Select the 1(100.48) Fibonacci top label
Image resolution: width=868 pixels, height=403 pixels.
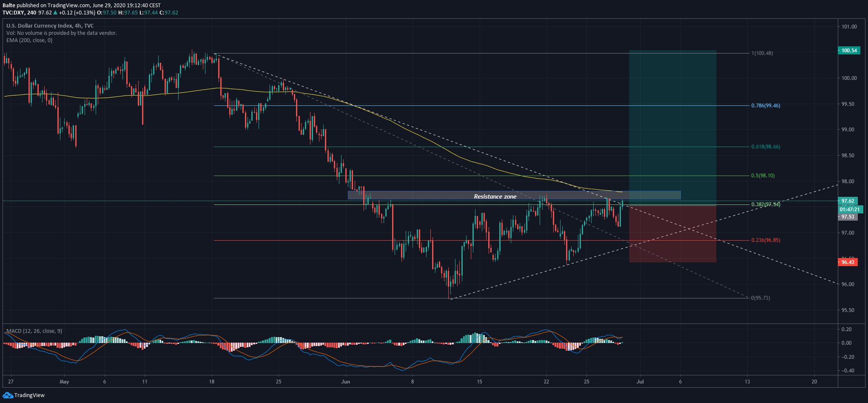click(x=762, y=53)
